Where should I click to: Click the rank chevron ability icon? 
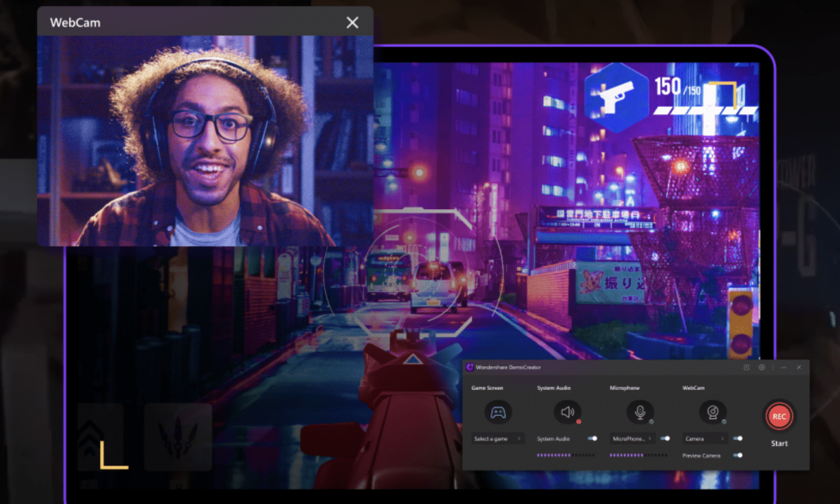click(101, 437)
